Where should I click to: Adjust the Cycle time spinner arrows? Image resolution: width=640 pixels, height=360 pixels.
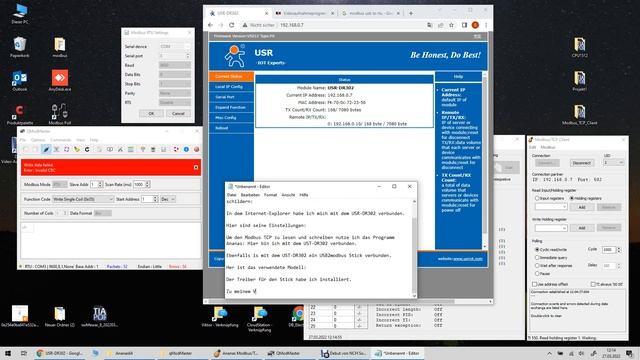tap(619, 249)
